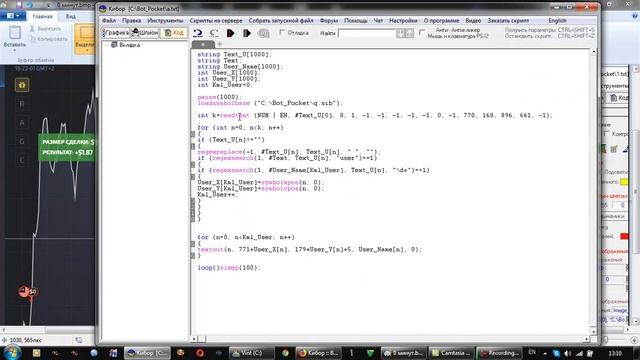The image size is (640, 360).
Task: Click editor vertical scrollbar down arrow
Action: point(594,331)
